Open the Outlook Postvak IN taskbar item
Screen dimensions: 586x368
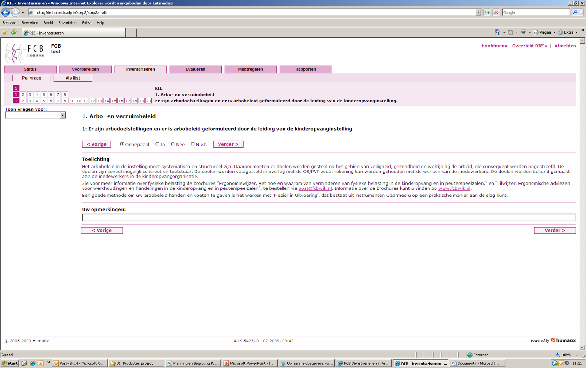coord(80,363)
